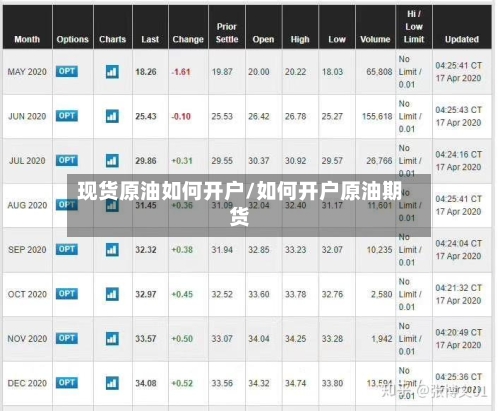
Task: Click the updated time 04:20:49 CT
Action: (x=458, y=332)
